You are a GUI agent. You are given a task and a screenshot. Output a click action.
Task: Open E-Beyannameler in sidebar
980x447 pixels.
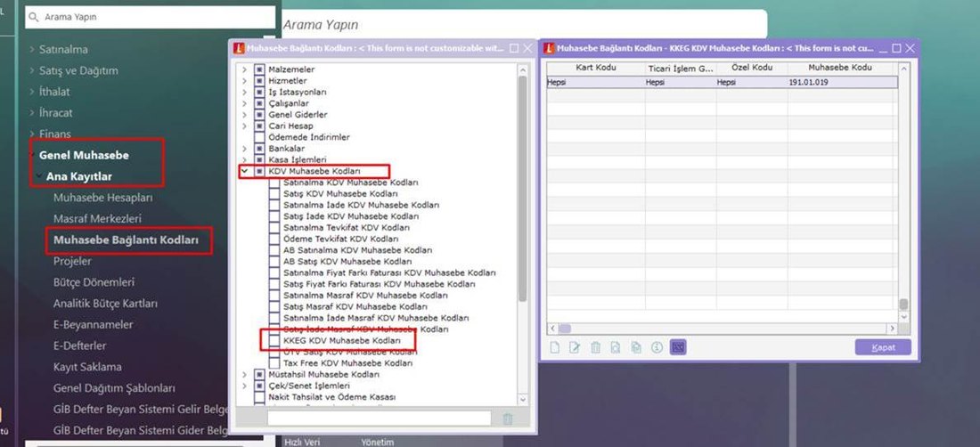pos(94,325)
